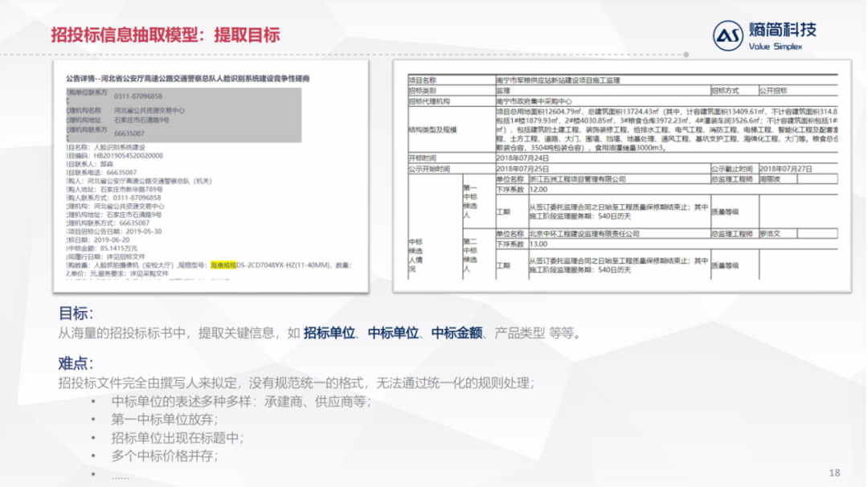The image size is (868, 487).
Task: Click the 开标时间 value 2018年07月24日
Action: pos(522,158)
